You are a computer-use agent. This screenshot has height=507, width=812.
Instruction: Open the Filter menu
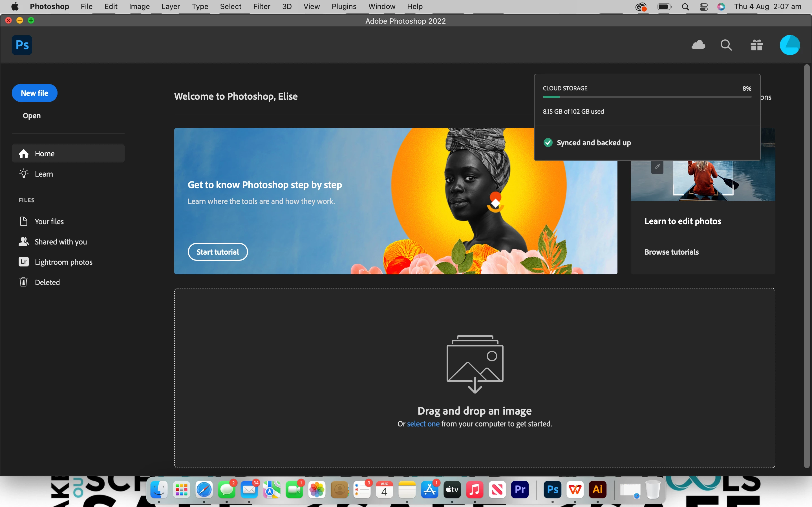point(261,6)
